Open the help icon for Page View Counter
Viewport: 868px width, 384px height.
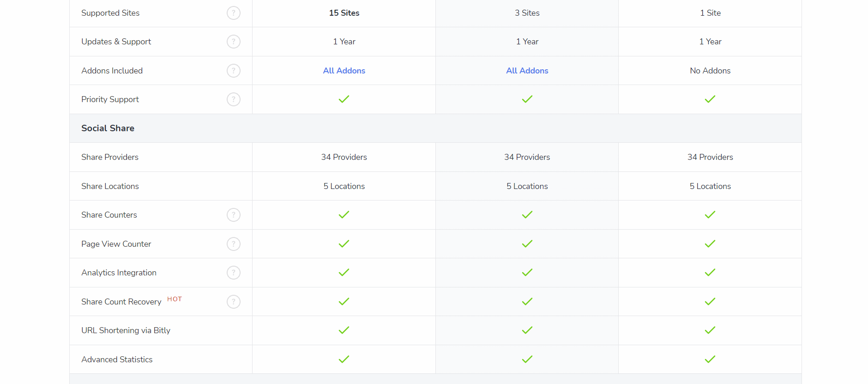click(234, 244)
